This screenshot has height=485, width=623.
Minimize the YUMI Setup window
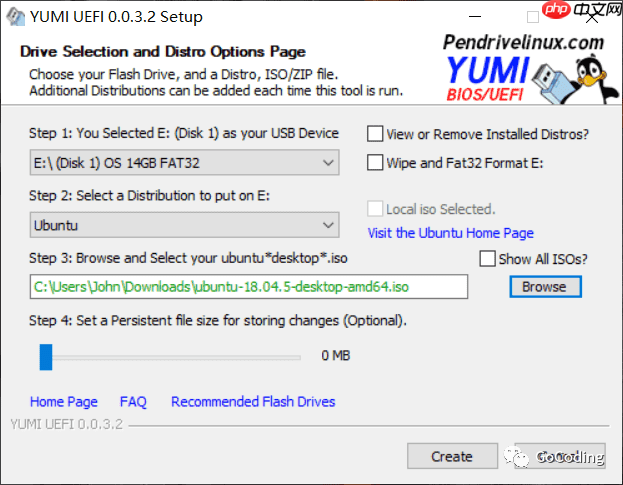[475, 17]
